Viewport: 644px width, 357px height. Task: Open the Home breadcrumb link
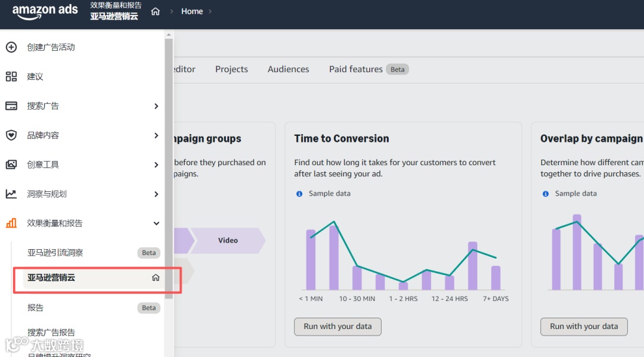[192, 11]
